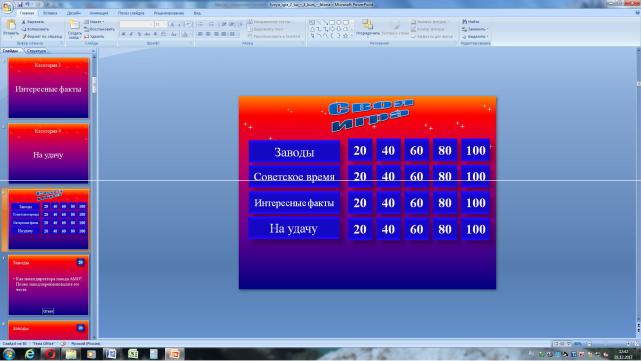Create a new slide with Создать слайд
Image resolution: width=641 pixels, height=361 pixels.
[x=74, y=29]
